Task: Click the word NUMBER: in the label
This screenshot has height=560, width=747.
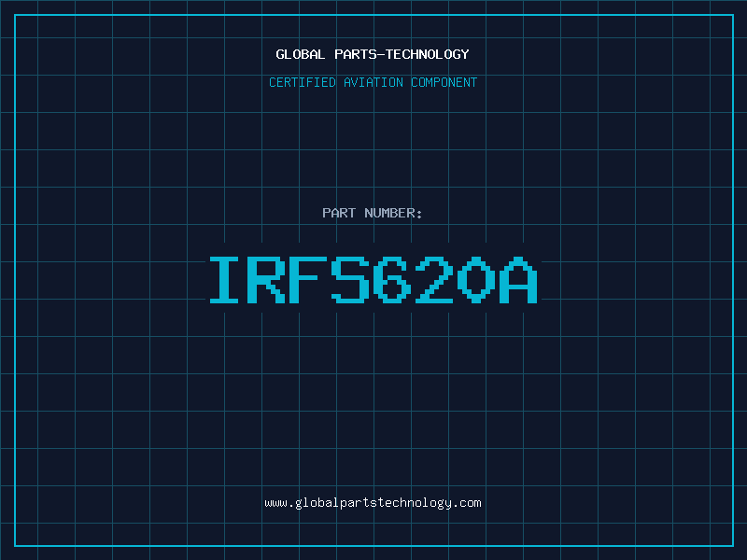Action: click(x=392, y=213)
